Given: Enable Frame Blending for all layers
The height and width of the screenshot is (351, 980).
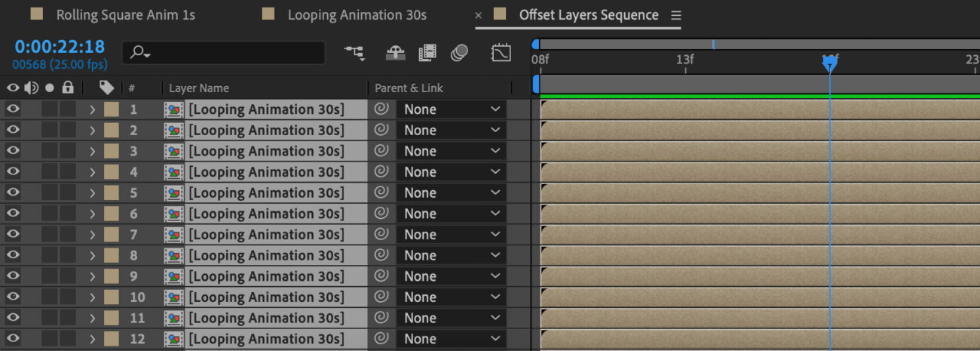Looking at the screenshot, I should click(427, 53).
